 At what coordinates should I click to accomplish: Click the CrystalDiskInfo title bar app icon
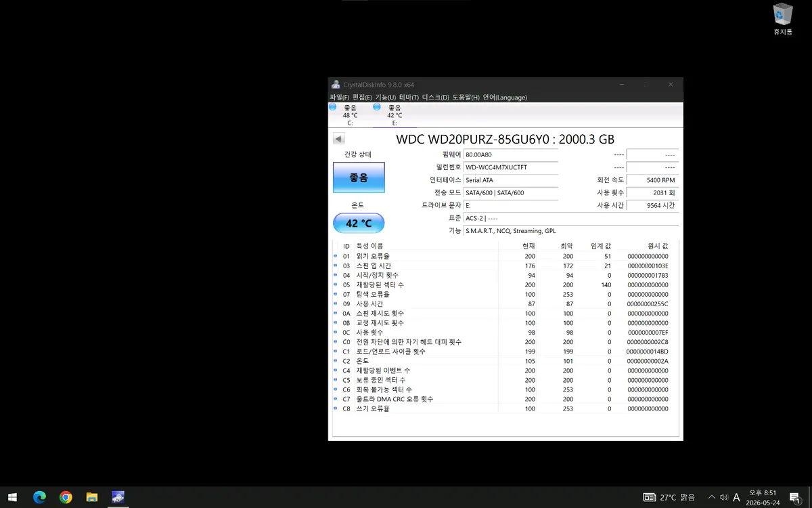(x=336, y=85)
